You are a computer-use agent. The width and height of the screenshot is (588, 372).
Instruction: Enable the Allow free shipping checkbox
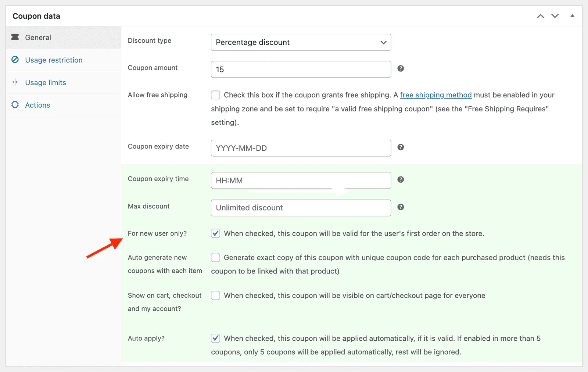215,95
